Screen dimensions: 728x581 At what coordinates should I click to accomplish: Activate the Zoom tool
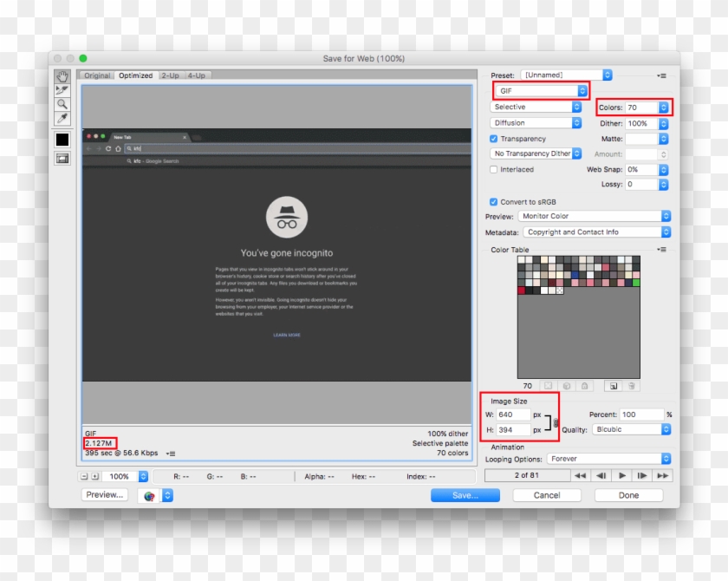pos(62,103)
